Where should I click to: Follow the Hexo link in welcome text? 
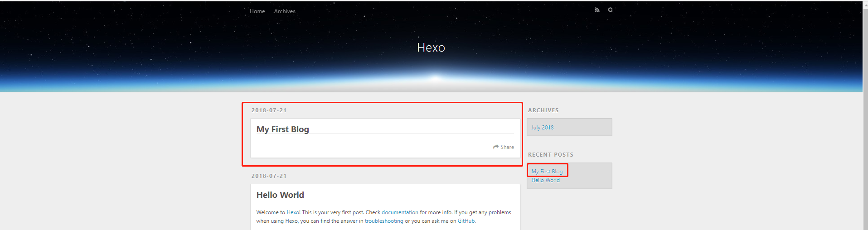click(x=293, y=212)
